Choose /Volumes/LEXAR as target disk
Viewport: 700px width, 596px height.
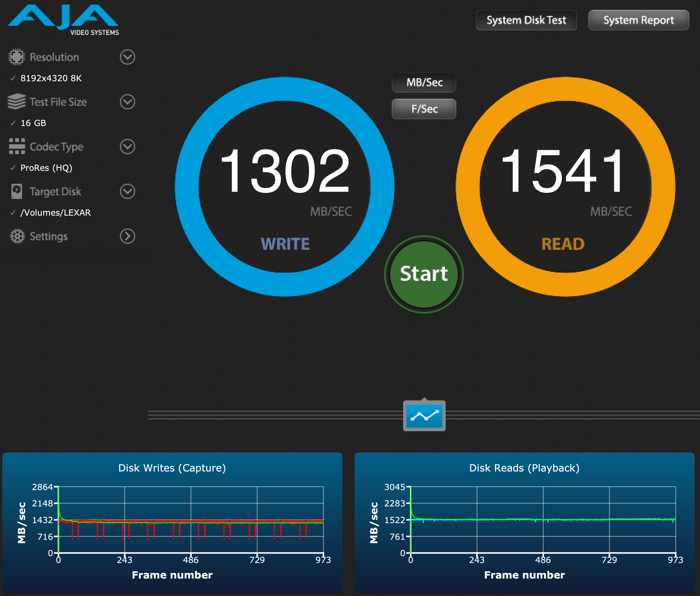point(55,213)
